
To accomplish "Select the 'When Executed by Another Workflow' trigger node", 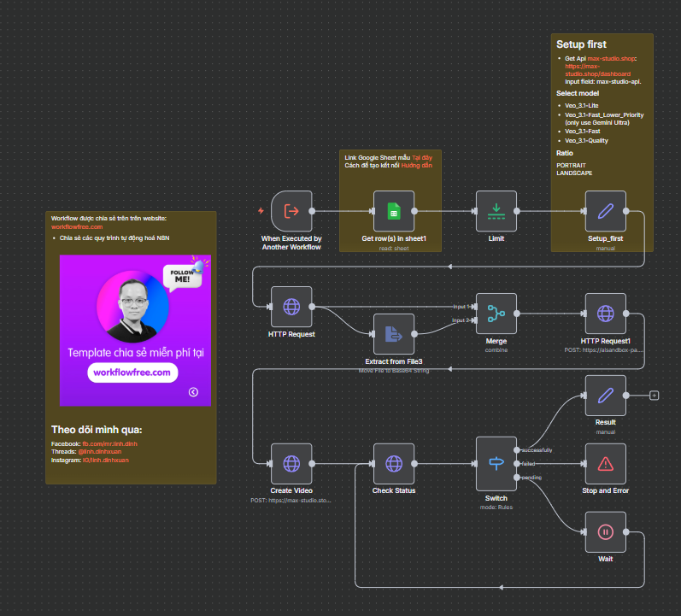I will (x=291, y=211).
